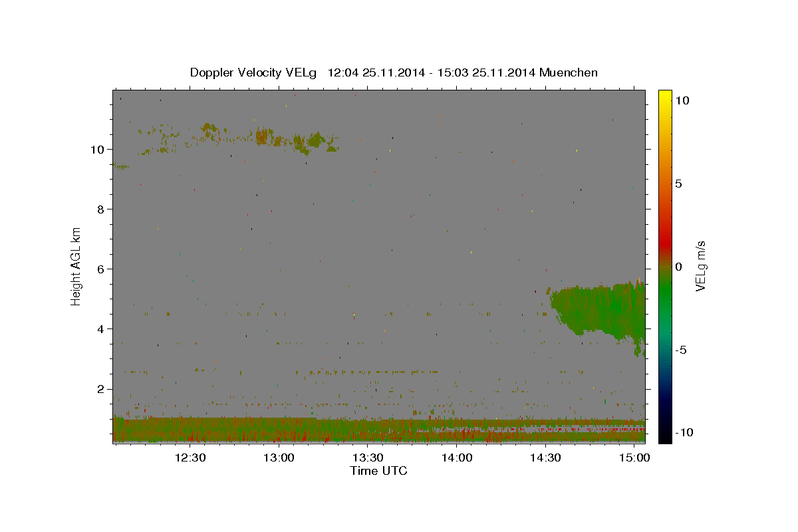This screenshot has width=798, height=532.
Task: Pick the yellow top of the colorbar
Action: click(665, 96)
